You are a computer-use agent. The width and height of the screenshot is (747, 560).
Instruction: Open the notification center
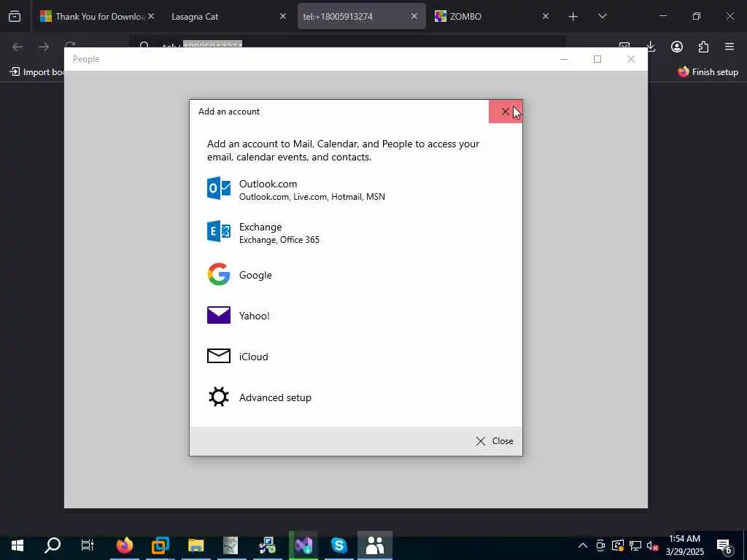[724, 545]
